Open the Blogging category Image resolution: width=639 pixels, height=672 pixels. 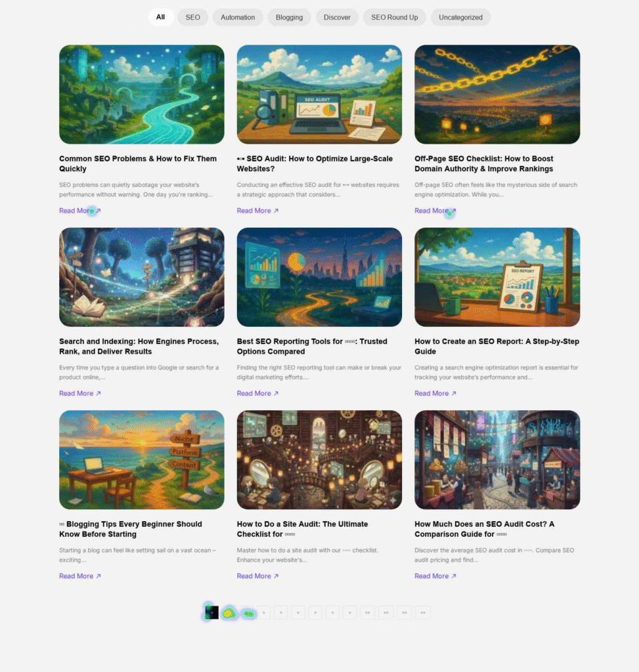point(289,17)
